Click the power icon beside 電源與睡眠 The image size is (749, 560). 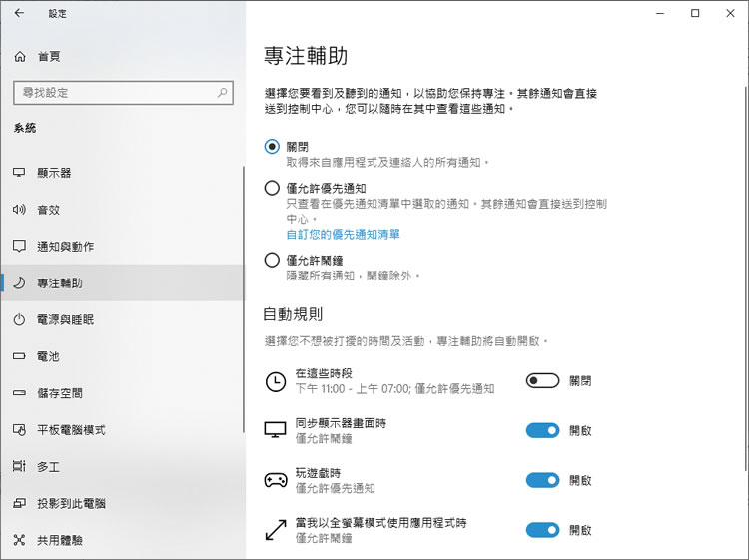19,319
